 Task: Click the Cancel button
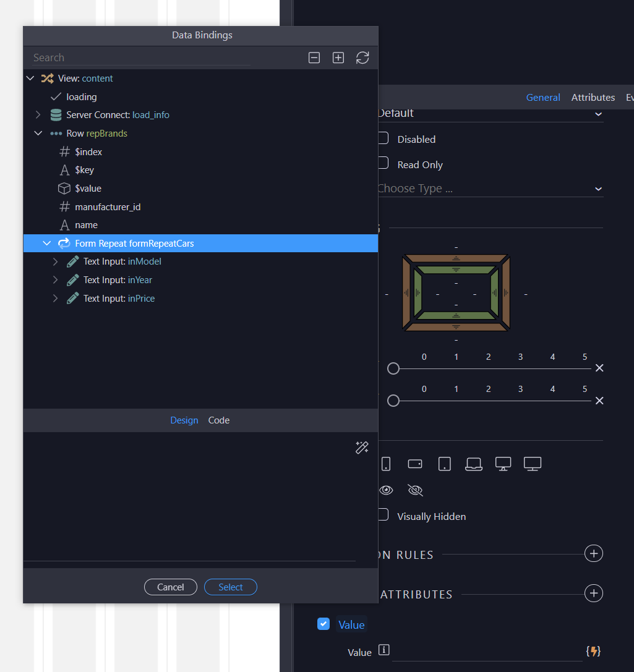point(171,587)
